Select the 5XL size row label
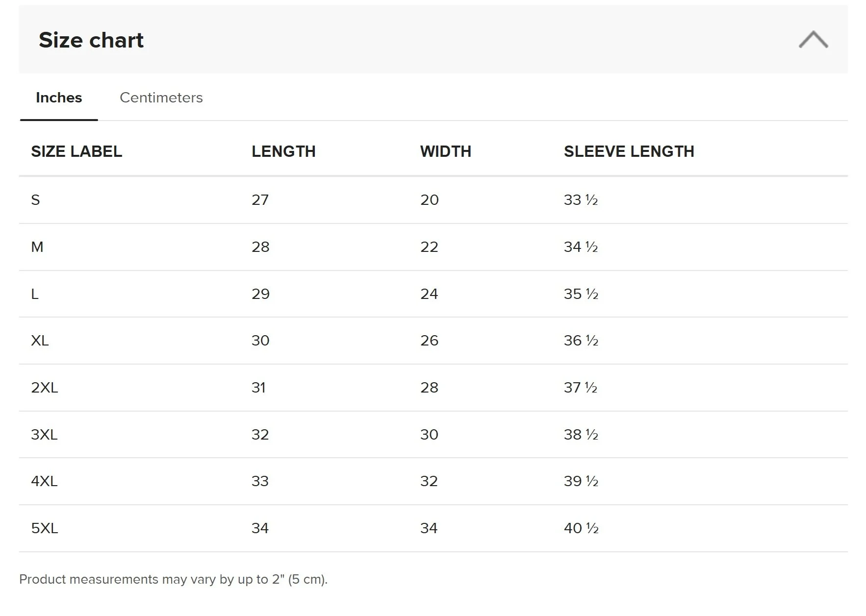This screenshot has height=616, width=866. coord(45,528)
